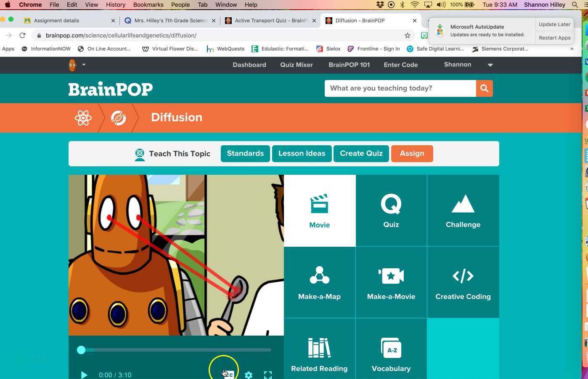Open the Challenge activity

click(x=463, y=211)
